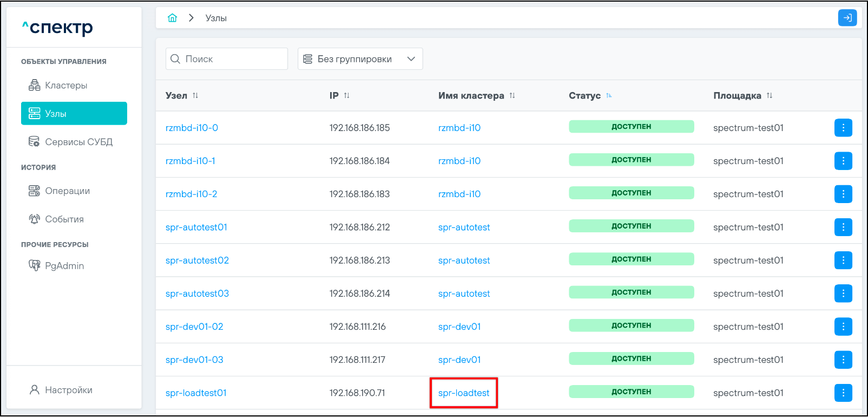Screen dimensions: 868x417
Task: Open three-dot menu for spr-loadtest01 row
Action: [843, 393]
